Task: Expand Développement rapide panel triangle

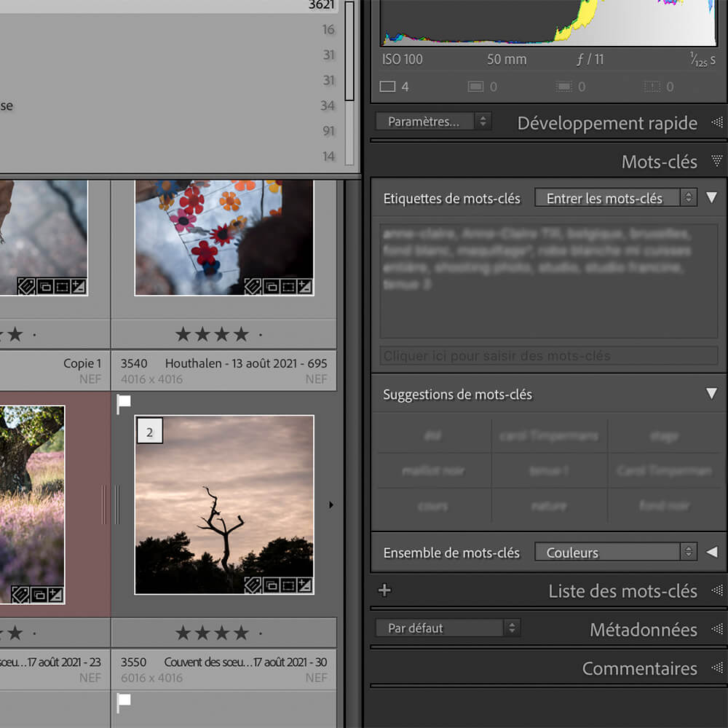Action: click(717, 122)
